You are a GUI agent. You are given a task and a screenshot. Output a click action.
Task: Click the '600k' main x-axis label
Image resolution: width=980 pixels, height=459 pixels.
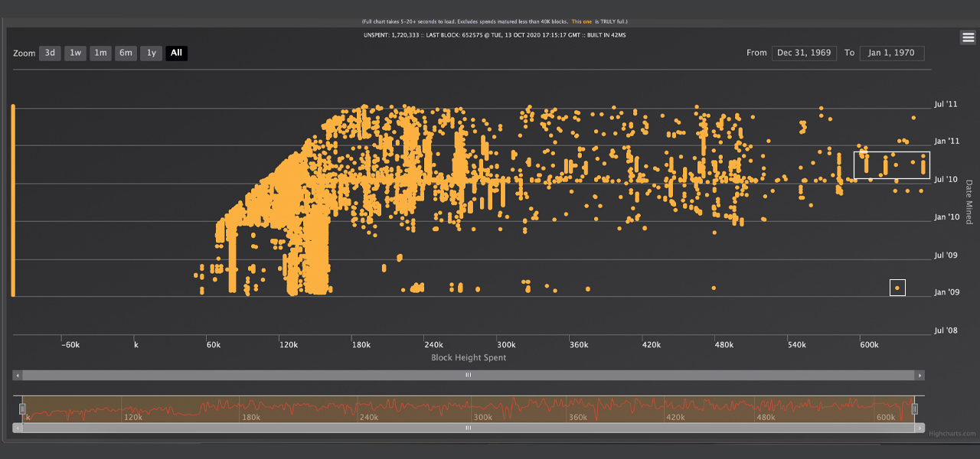coord(869,345)
